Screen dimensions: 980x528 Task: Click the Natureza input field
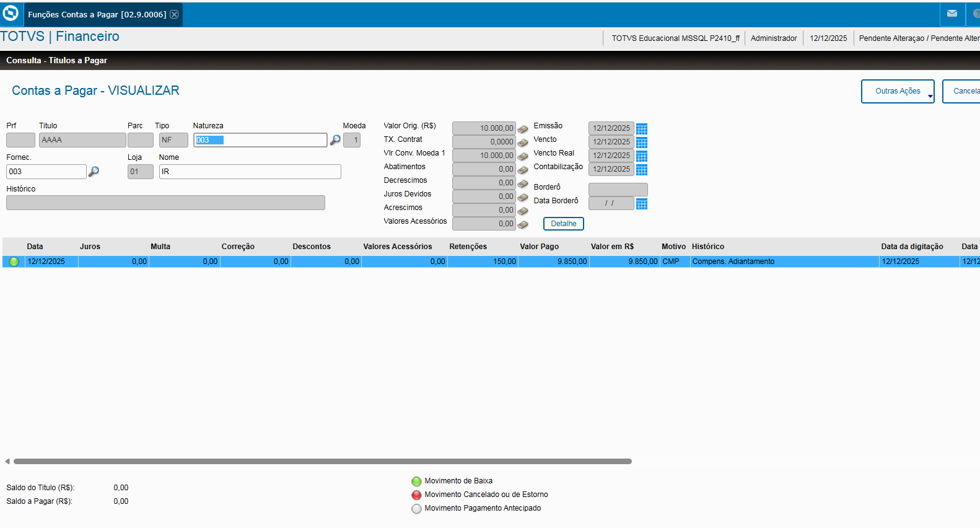pyautogui.click(x=260, y=140)
